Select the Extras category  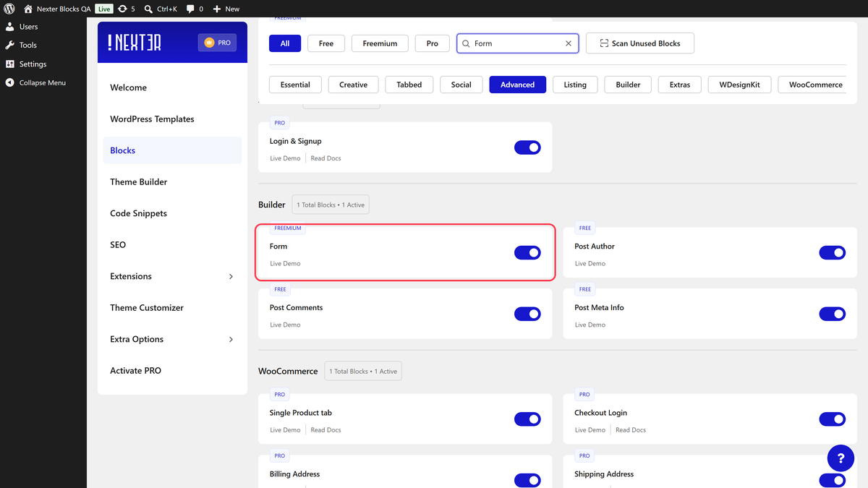pos(680,85)
